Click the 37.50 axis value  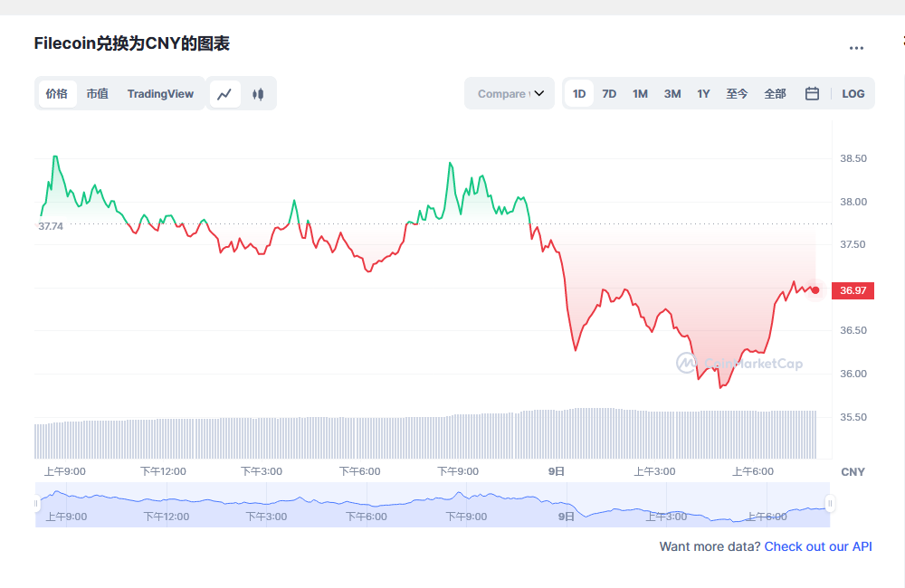853,244
